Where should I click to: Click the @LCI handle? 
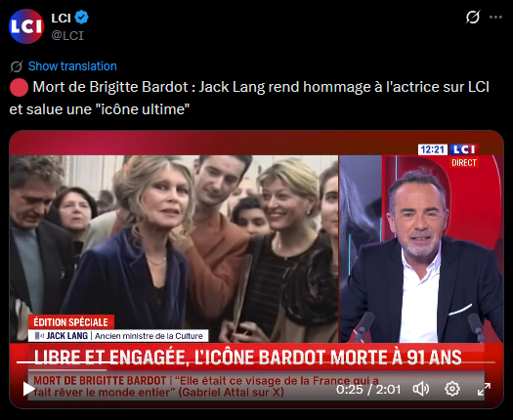point(67,35)
